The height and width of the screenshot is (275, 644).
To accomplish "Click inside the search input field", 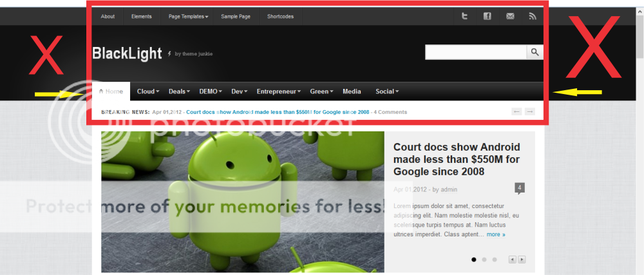I will click(476, 52).
